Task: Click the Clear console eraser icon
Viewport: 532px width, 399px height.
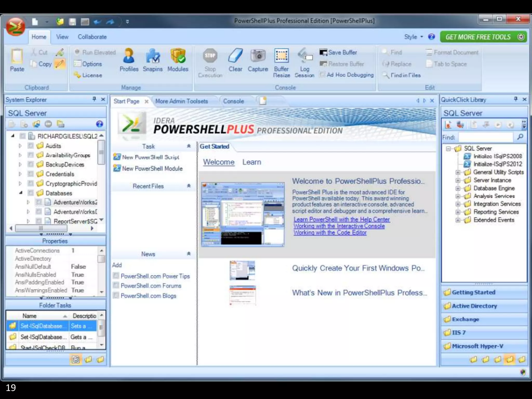Action: (235, 56)
